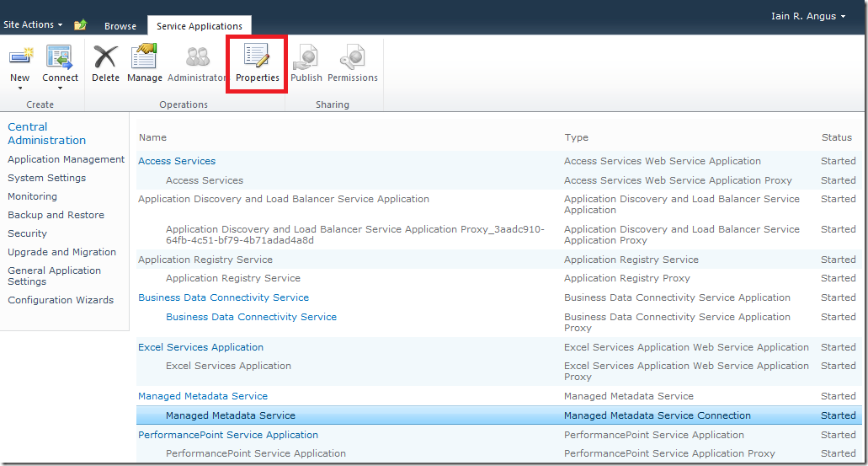The width and height of the screenshot is (868, 466).
Task: Click the Connect ribbon icon
Action: (x=59, y=57)
